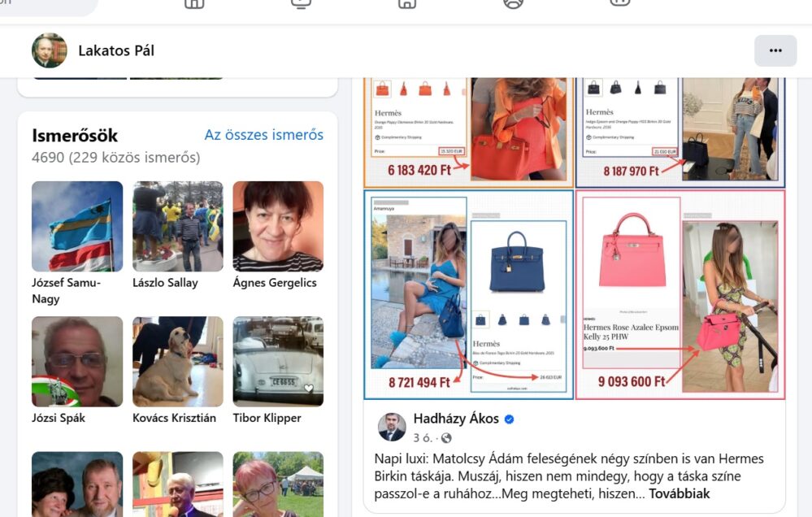Viewport: 812px width, 517px height.
Task: Open the Home icon in top navigation
Action: (x=195, y=3)
